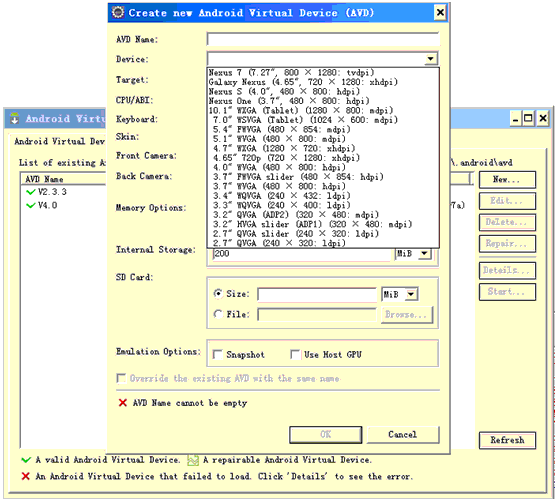Click green checkmark next to V4.0
557x501 pixels.
(x=31, y=205)
